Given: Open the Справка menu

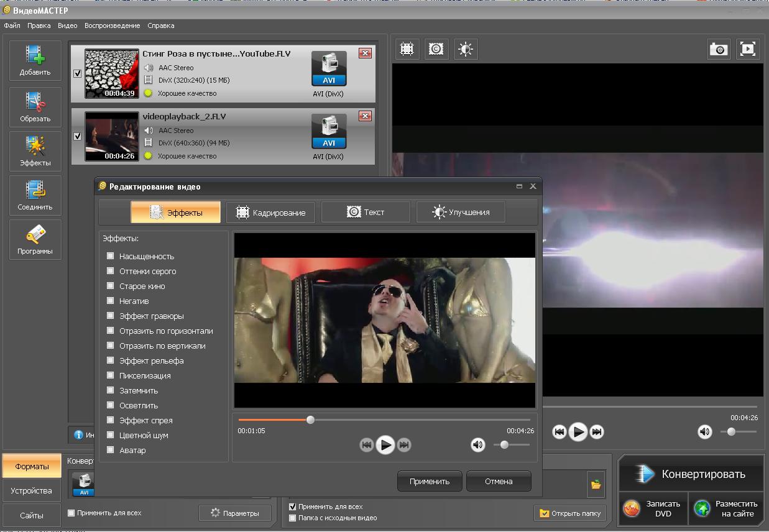Looking at the screenshot, I should click(x=161, y=25).
